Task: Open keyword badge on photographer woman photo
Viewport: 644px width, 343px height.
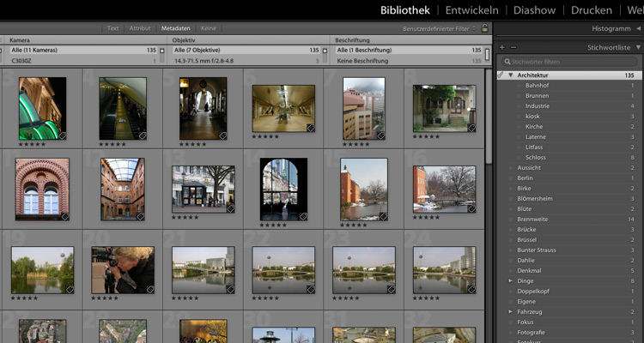Action: [150, 289]
